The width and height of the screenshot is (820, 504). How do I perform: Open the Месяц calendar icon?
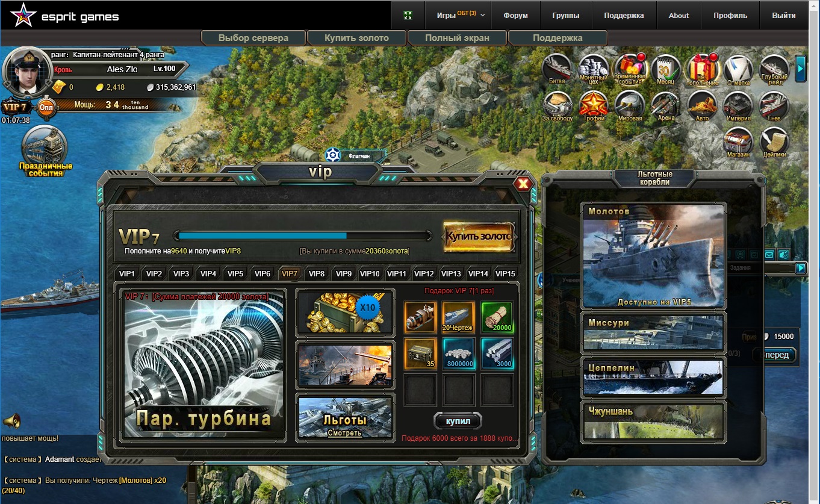pos(665,68)
